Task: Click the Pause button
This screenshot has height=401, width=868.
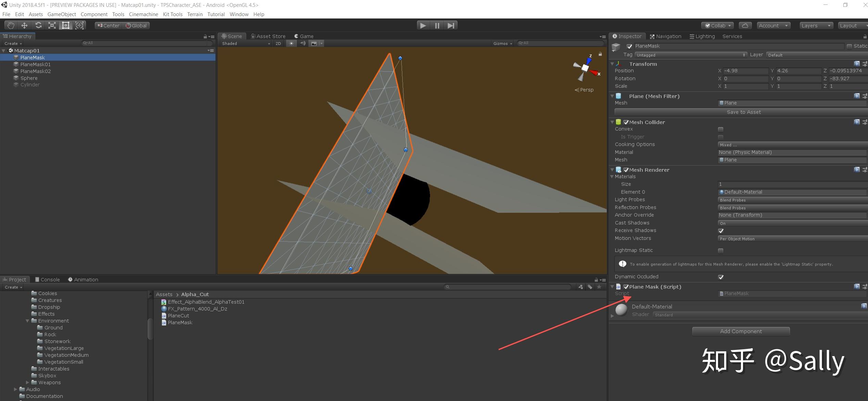Action: click(x=437, y=25)
